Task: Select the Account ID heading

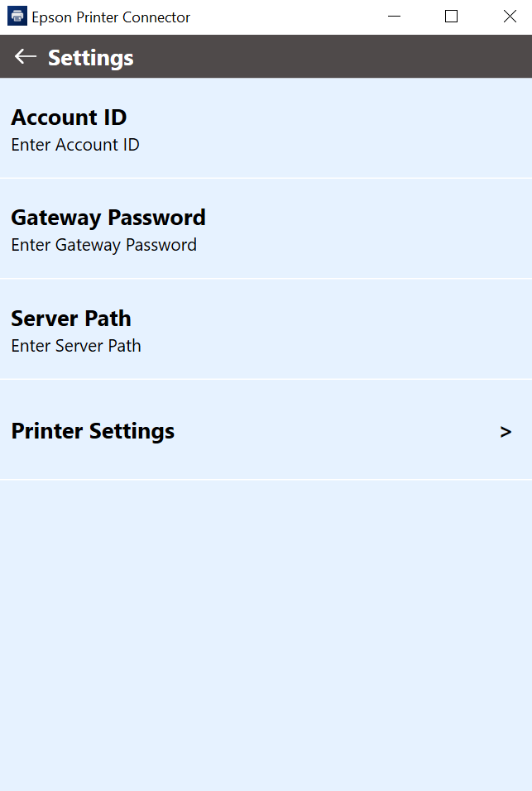Action: pos(69,117)
